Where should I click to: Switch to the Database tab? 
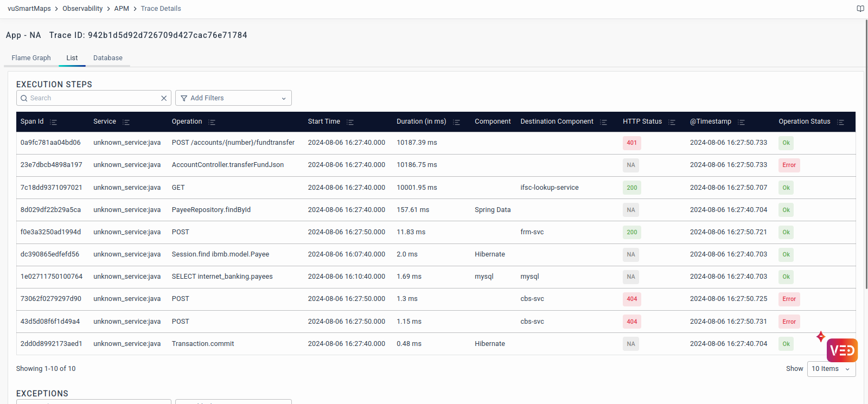(107, 58)
